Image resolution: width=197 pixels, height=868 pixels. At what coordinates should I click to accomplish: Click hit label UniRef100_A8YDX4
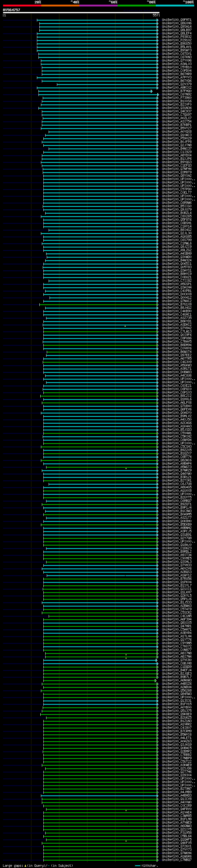pos(176,155)
